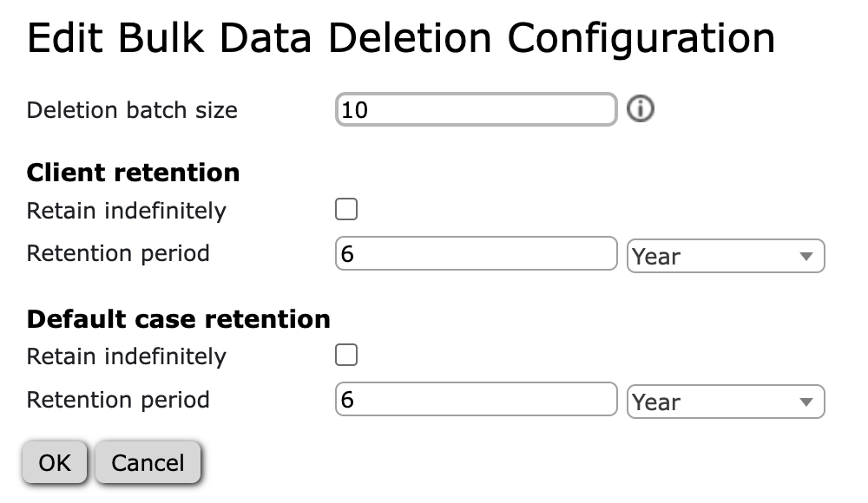868x503 pixels.
Task: Dismiss the dialog with Cancel
Action: [x=148, y=462]
